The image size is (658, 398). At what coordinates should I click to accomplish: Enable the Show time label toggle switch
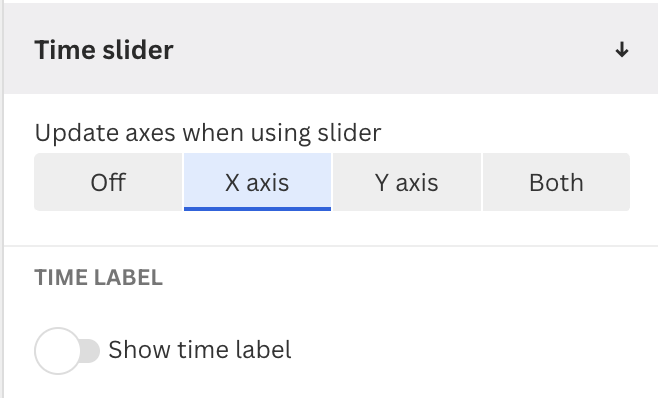67,351
